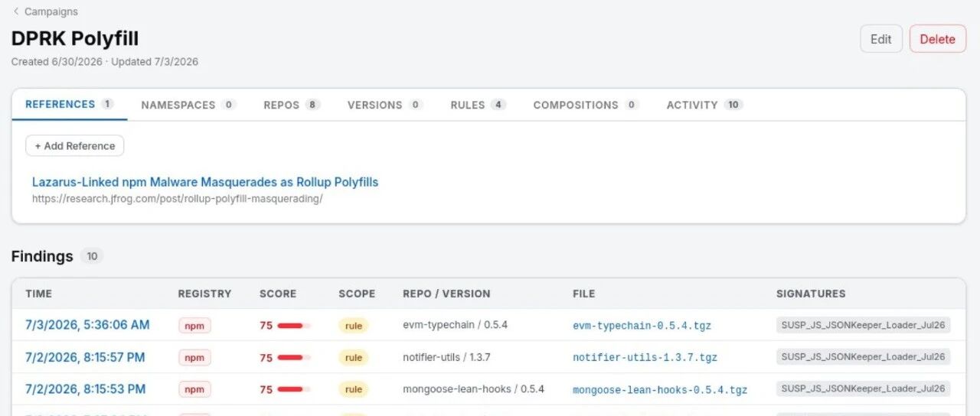
Task: Click signature tag in mongoose-lean-hooks row
Action: click(x=863, y=388)
